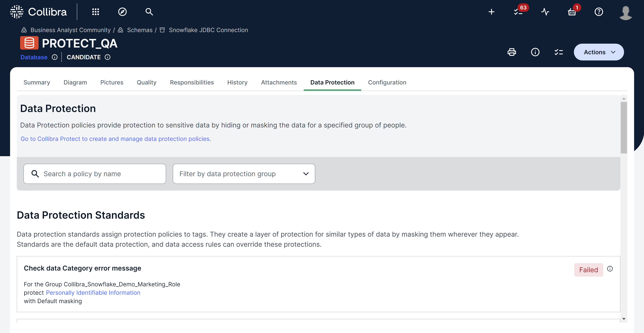This screenshot has height=333, width=644.
Task: Expand the Actions dropdown button
Action: tap(599, 52)
